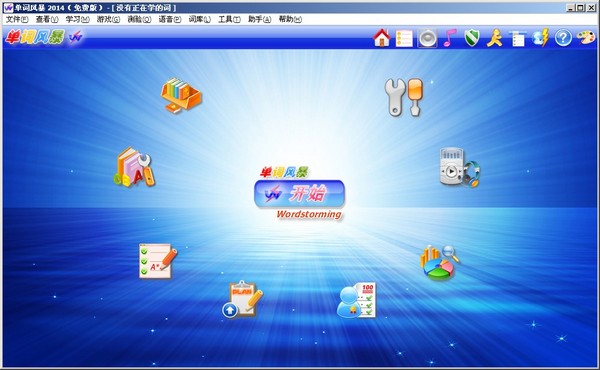
Task: Open the books with wrench editor icon
Action: point(134,167)
